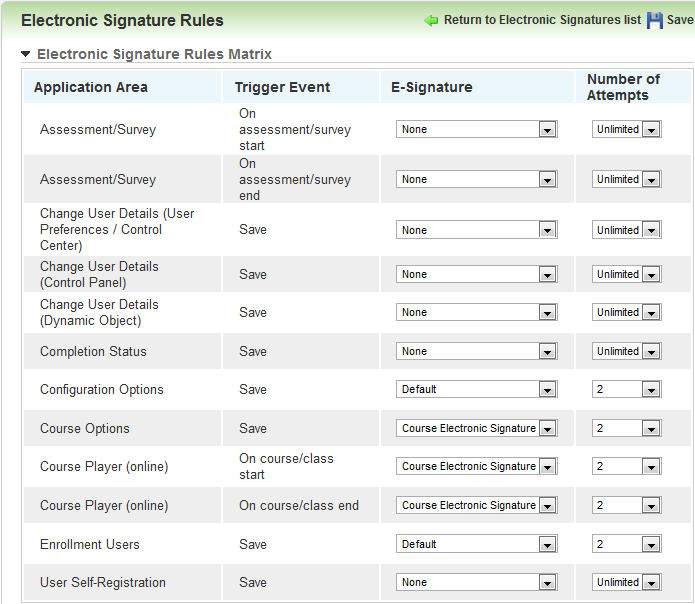This screenshot has height=604, width=695.
Task: Click the green Return arrow icon
Action: pos(432,20)
